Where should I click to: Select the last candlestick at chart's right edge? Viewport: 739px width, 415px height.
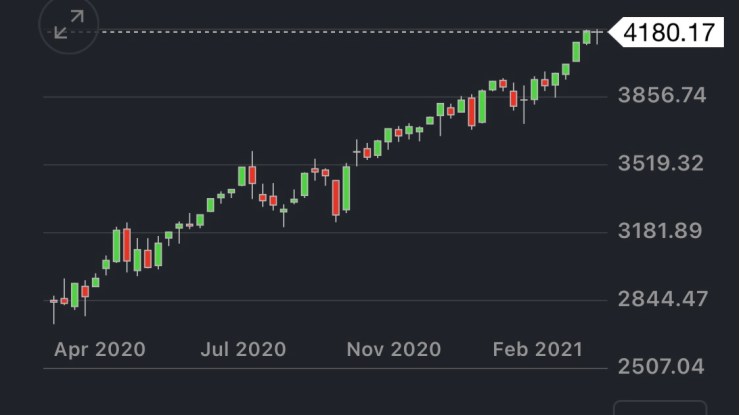pyautogui.click(x=598, y=34)
